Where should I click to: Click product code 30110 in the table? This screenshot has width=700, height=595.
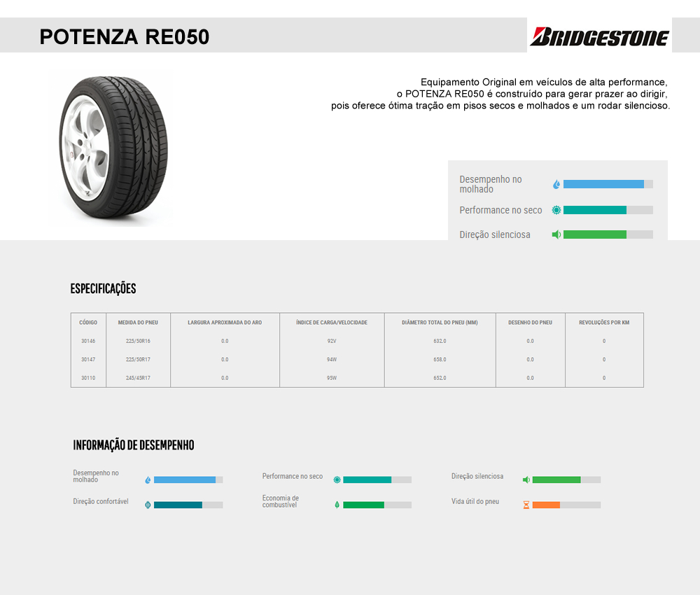pos(88,378)
